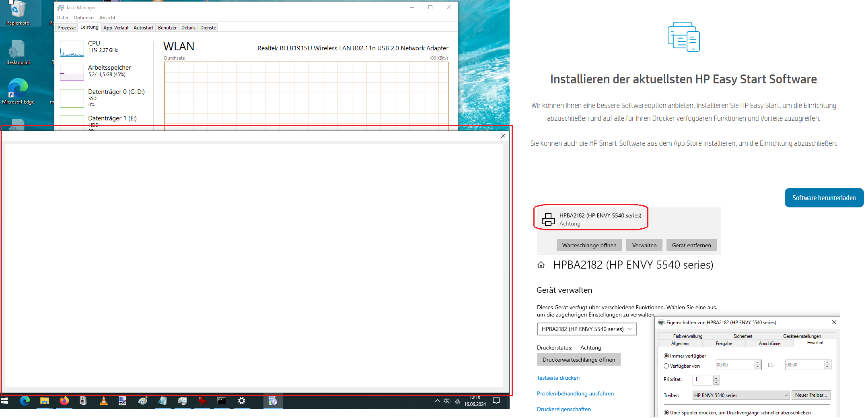Click the home icon beside HPBA2182 heading

tap(541, 265)
